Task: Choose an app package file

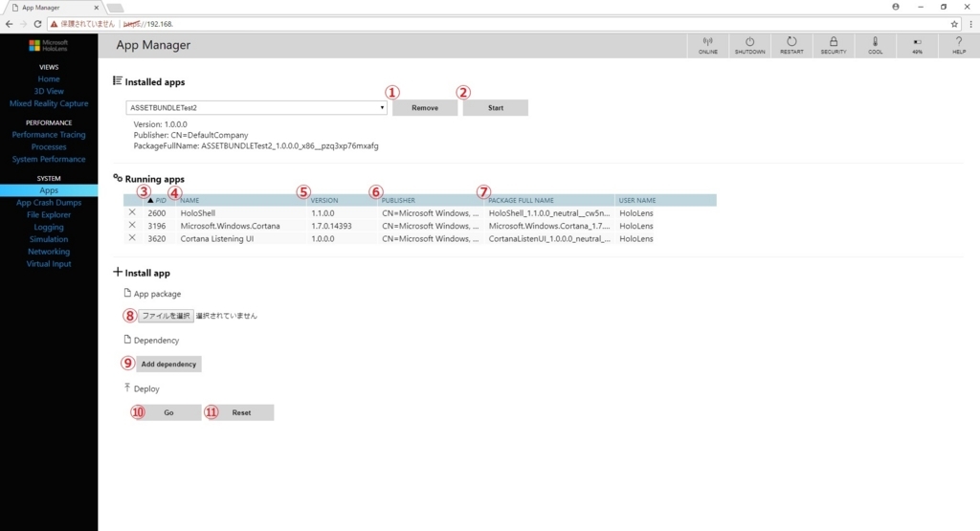Action: click(x=166, y=316)
